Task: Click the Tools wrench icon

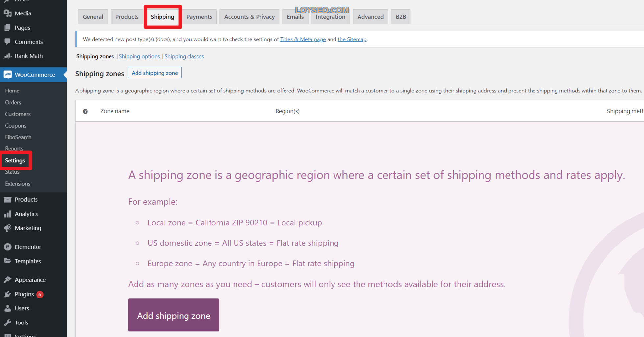Action: click(7, 322)
